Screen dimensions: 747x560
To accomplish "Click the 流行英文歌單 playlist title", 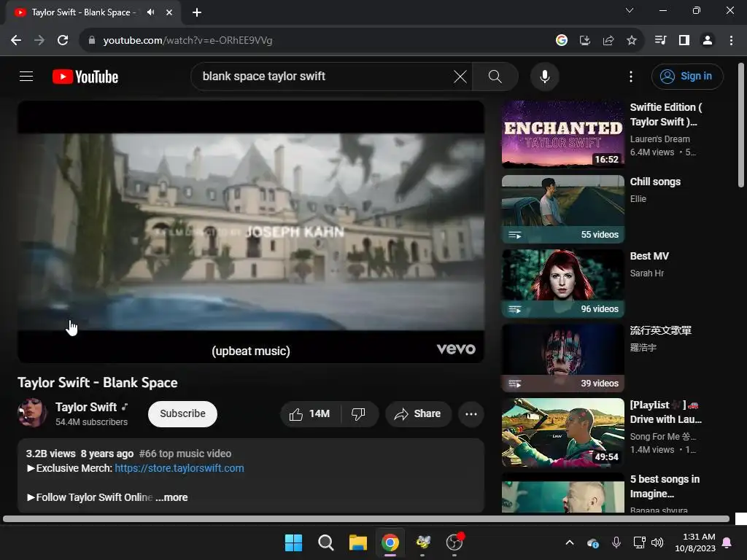I will point(661,330).
